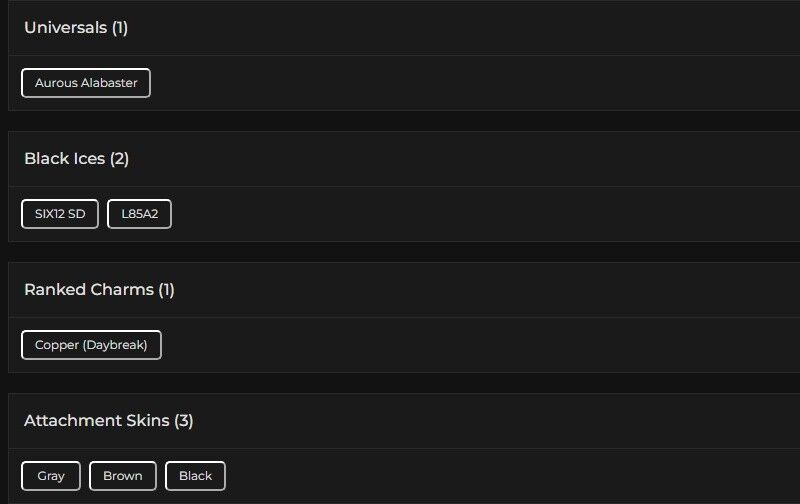Screen dimensions: 800x504
Task: Select the Copper (Daybreak) charm tag
Action: coord(91,345)
